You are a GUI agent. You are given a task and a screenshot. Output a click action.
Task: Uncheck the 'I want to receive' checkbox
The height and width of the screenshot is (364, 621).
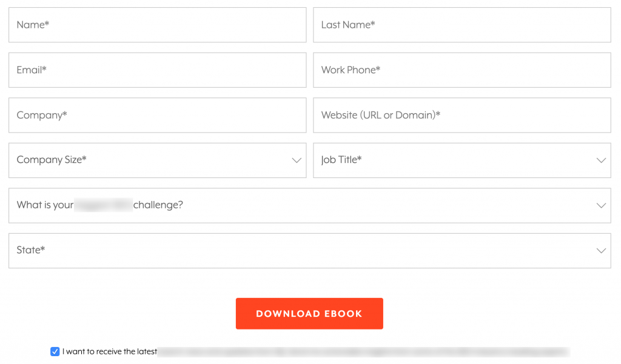tap(55, 351)
